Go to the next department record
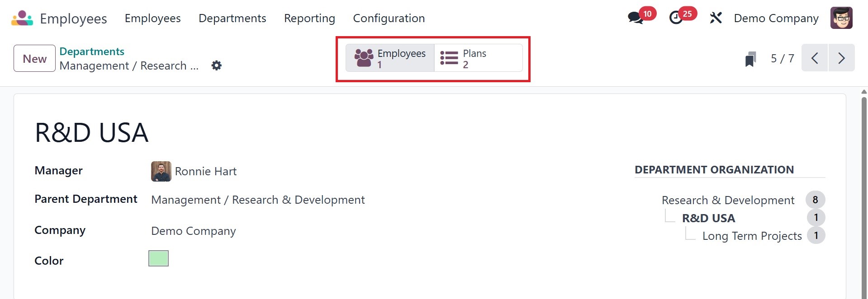This screenshot has width=868, height=299. pos(841,58)
